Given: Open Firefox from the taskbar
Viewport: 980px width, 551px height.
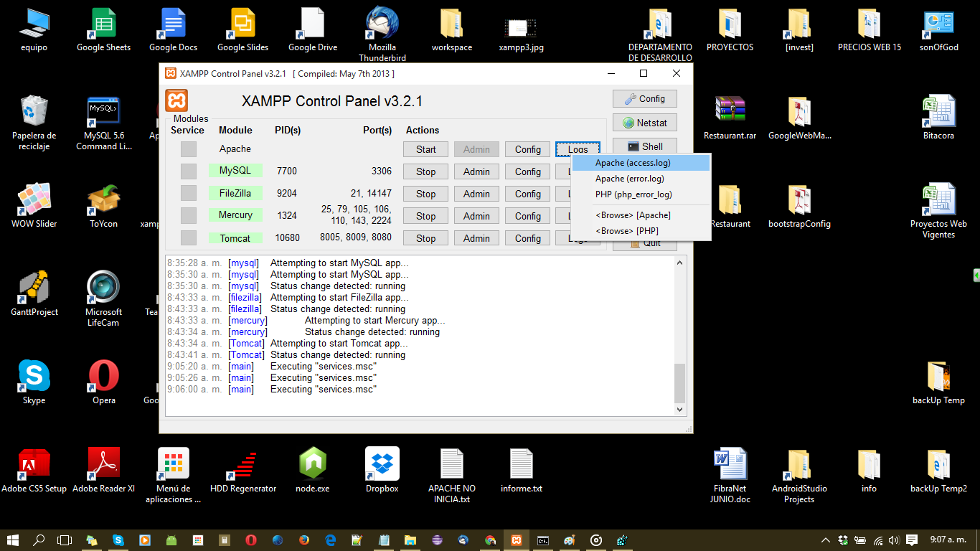Looking at the screenshot, I should click(x=304, y=540).
